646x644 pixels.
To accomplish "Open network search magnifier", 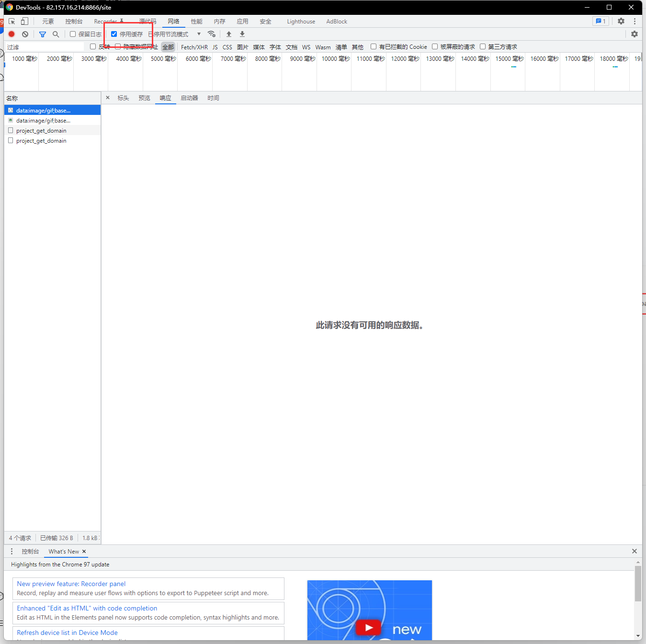I will 56,34.
